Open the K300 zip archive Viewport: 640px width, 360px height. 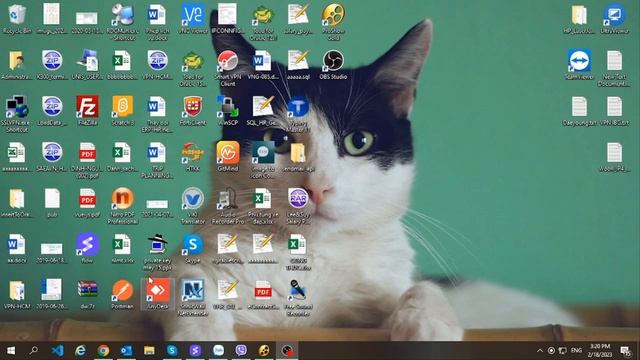tap(52, 64)
